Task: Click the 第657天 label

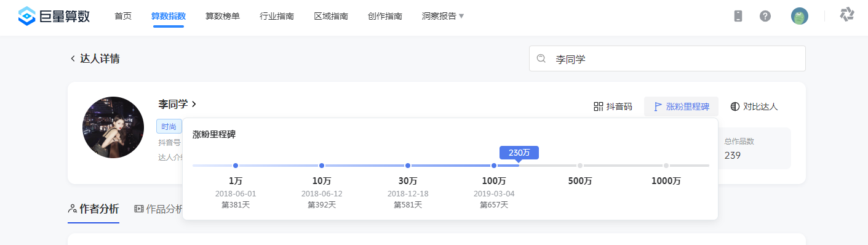Action: tap(494, 204)
